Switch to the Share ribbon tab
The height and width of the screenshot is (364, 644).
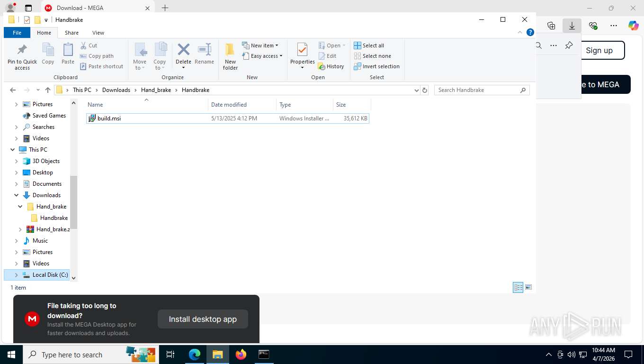[72, 33]
